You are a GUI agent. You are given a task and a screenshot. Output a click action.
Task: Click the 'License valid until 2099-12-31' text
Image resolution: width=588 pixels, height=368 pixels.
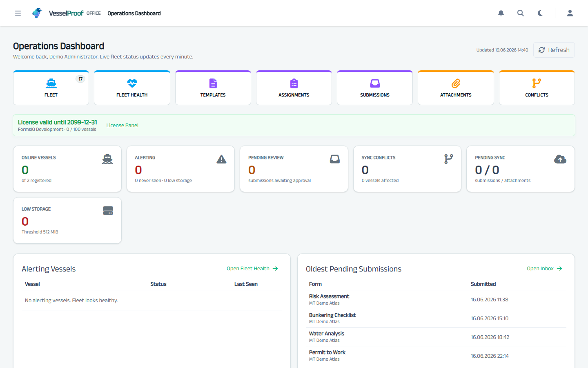(58, 122)
